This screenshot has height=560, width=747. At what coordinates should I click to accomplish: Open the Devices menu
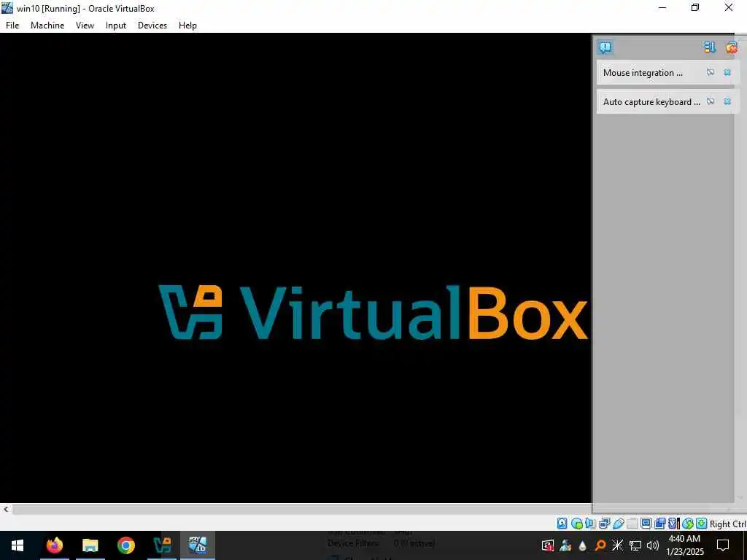tap(152, 26)
